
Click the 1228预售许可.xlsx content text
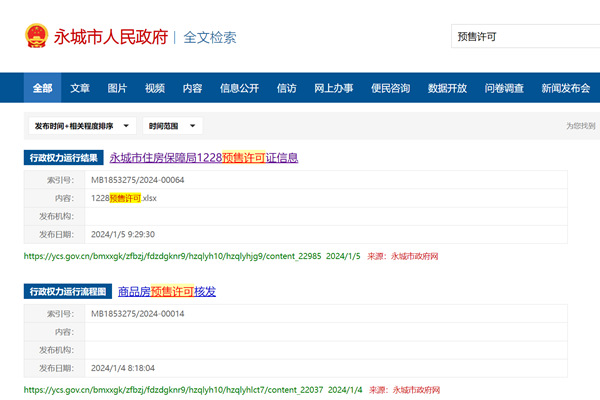pos(124,198)
